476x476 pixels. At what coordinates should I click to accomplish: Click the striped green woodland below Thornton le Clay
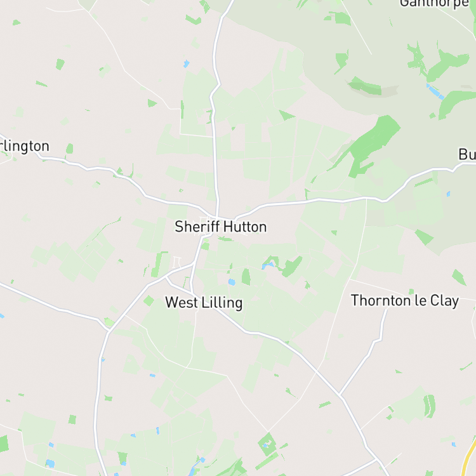click(x=430, y=406)
